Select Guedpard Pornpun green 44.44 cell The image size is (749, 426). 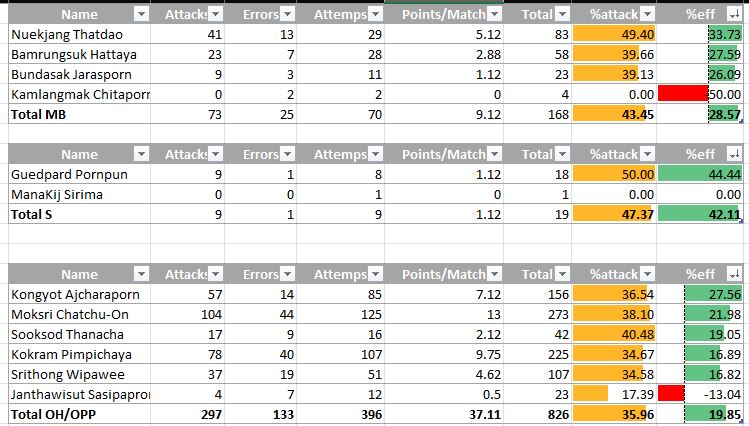click(699, 174)
